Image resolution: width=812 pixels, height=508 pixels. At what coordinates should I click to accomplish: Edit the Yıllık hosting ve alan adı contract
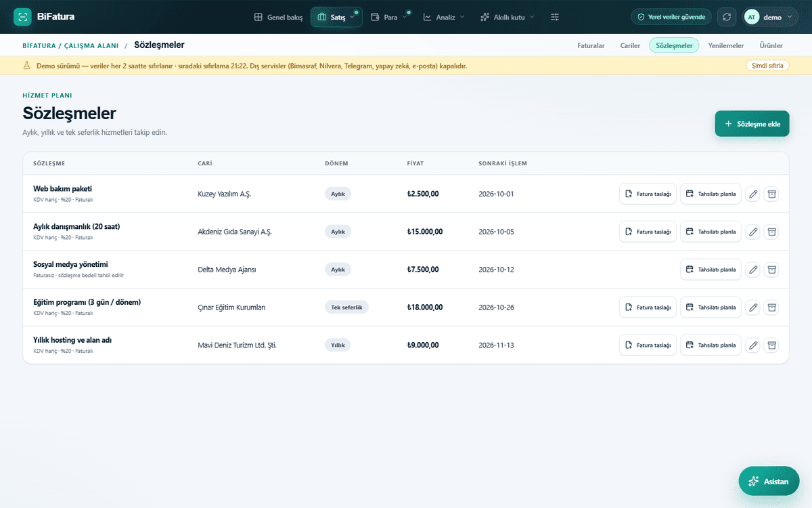point(752,345)
